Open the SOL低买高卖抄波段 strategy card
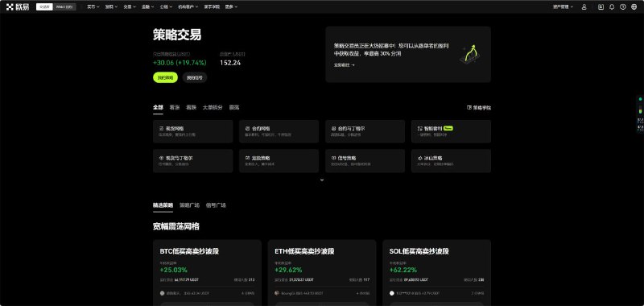The width and height of the screenshot is (644, 306). click(x=436, y=273)
